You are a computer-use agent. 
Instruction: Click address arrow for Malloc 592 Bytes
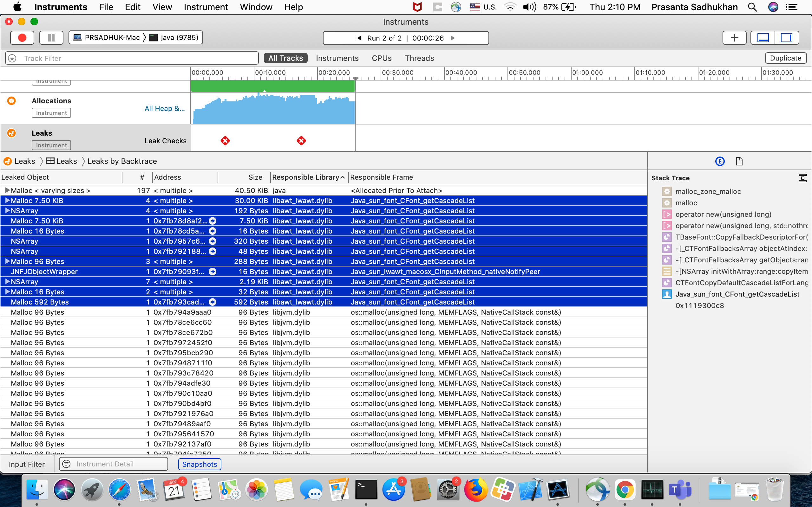pyautogui.click(x=213, y=302)
